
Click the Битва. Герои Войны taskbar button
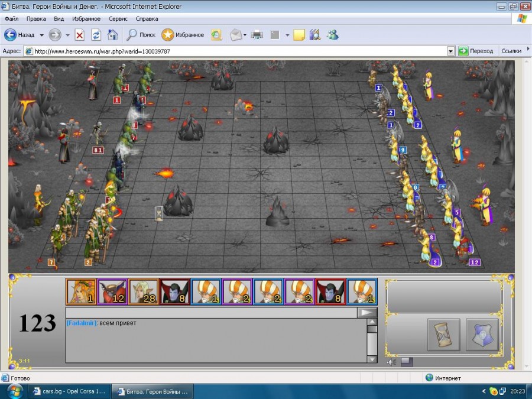(153, 391)
